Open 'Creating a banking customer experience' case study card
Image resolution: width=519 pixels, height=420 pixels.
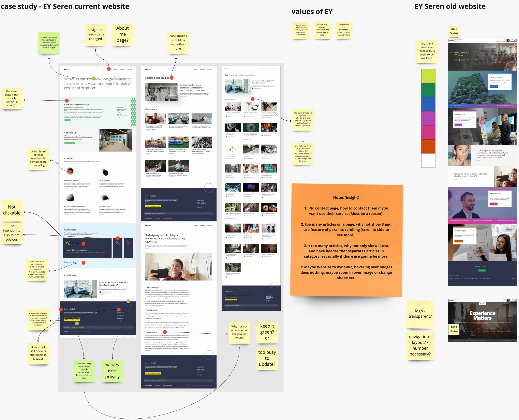click(x=202, y=120)
